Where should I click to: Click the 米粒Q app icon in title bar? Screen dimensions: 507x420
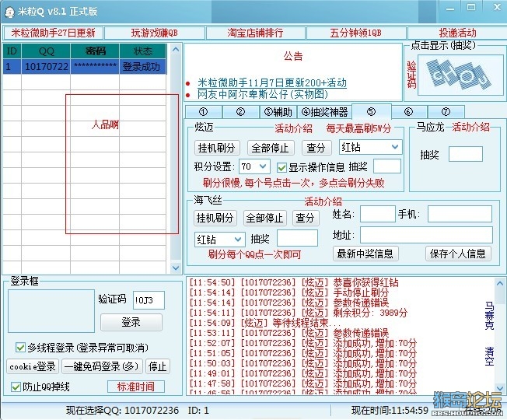pos(9,12)
